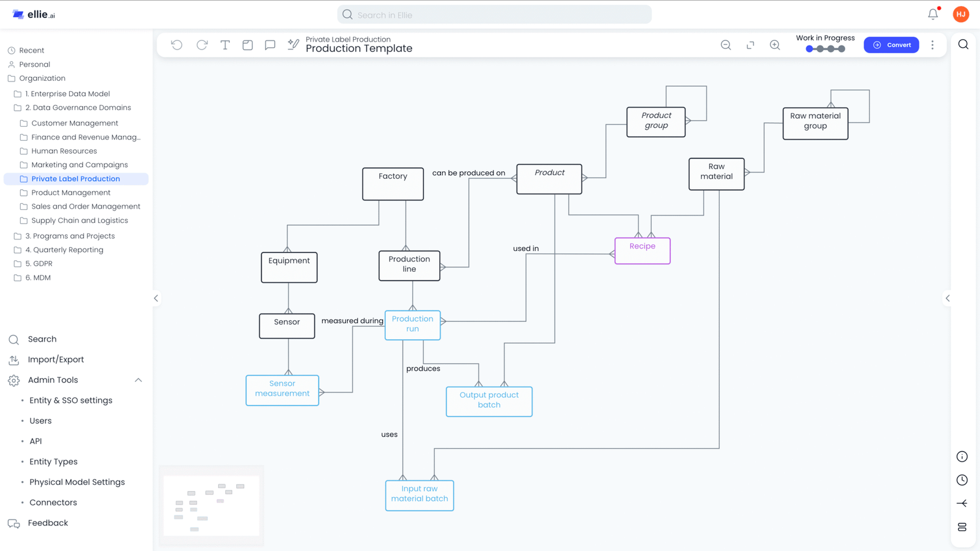Select the text tool icon
Viewport: 980px width, 551px height.
point(225,45)
